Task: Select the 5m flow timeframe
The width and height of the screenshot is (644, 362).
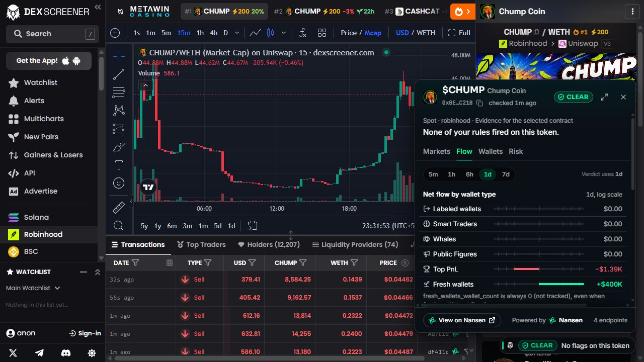Action: tap(433, 174)
